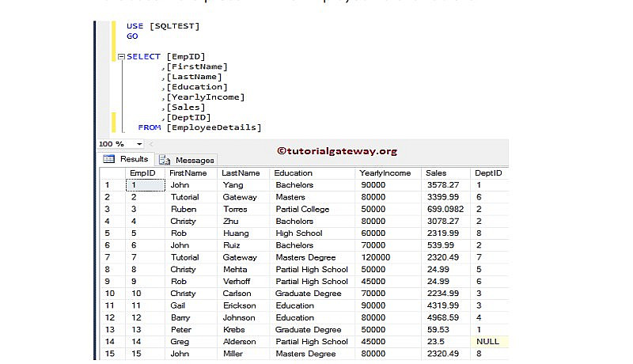Image resolution: width=633 pixels, height=364 pixels.
Task: Click the Partial College education cell
Action: [x=312, y=210]
